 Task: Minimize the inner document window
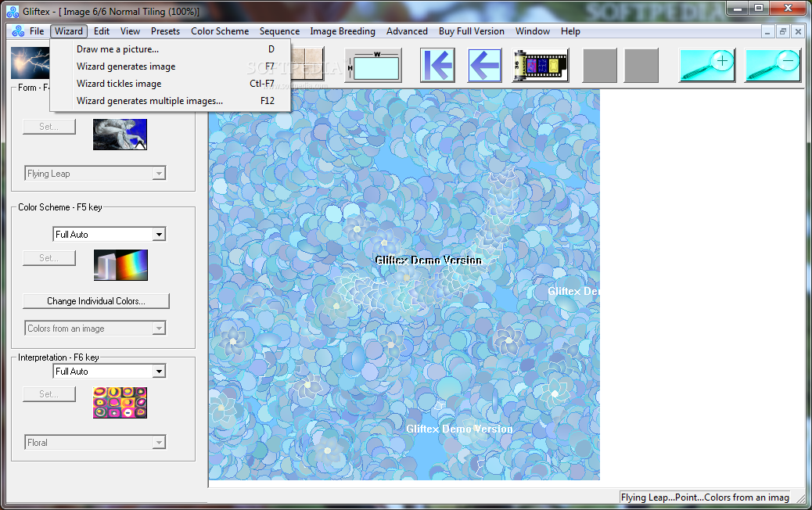[x=767, y=31]
